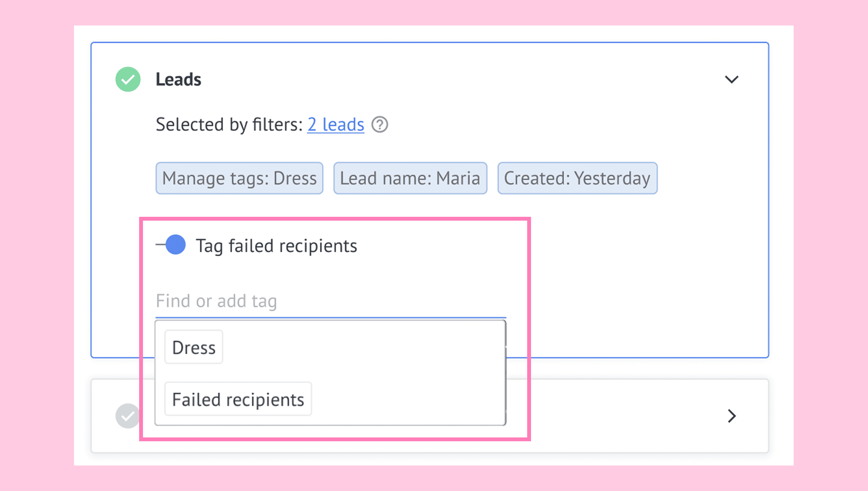Expand the lower section with right chevron

pyautogui.click(x=732, y=416)
